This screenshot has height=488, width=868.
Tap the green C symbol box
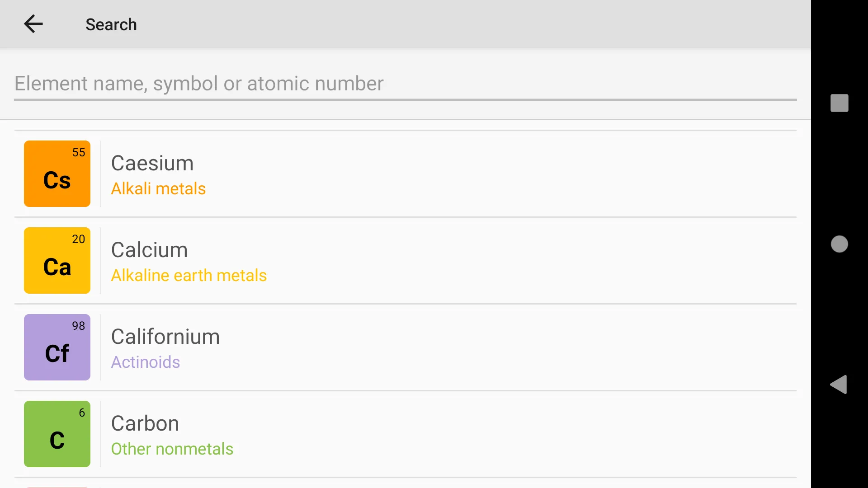(x=57, y=434)
